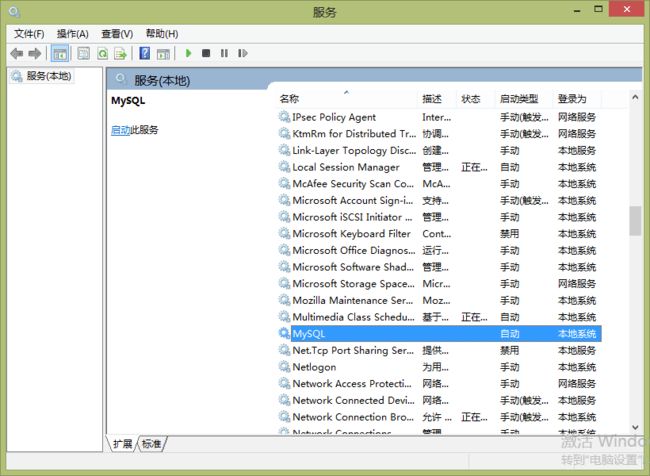Start the service with the green play icon

(x=188, y=53)
